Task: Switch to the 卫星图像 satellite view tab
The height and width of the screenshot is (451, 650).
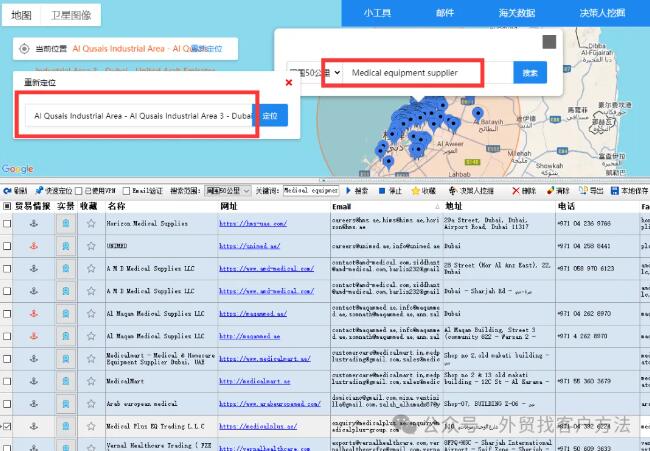Action: coord(71,15)
